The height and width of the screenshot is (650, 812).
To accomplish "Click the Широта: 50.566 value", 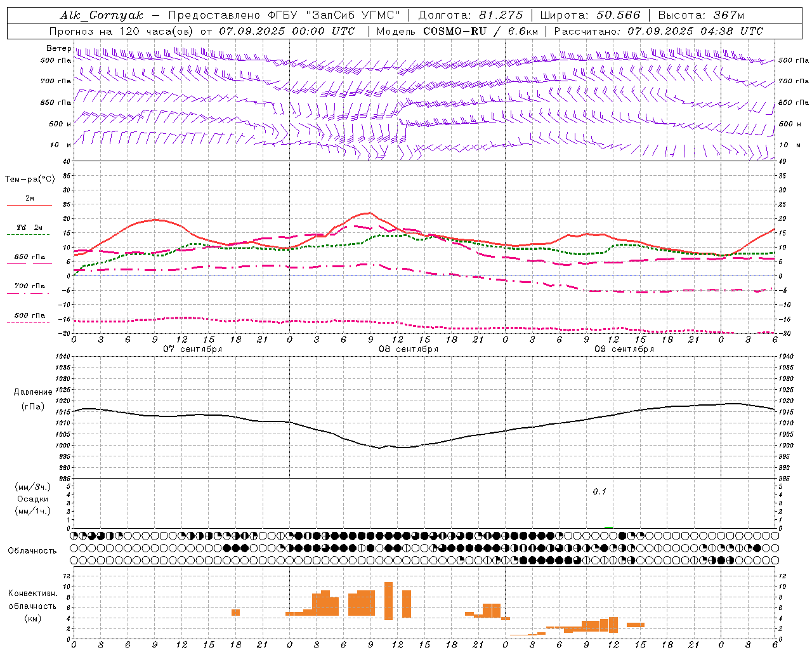I will 590,15.
